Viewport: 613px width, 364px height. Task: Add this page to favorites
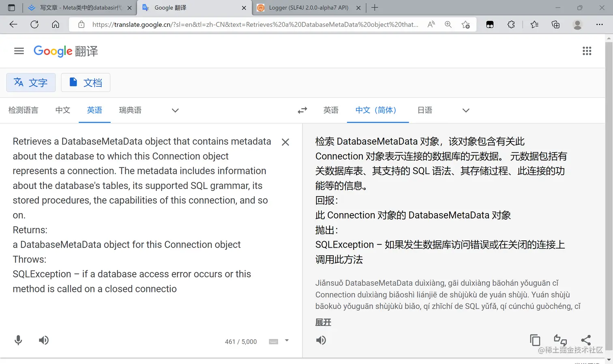coord(466,24)
